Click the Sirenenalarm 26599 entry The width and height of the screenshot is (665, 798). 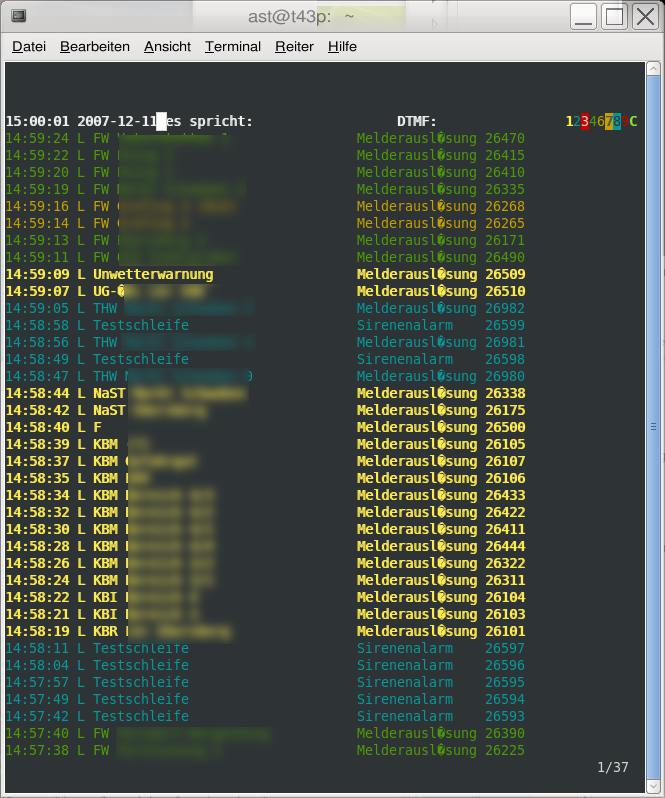(440, 325)
